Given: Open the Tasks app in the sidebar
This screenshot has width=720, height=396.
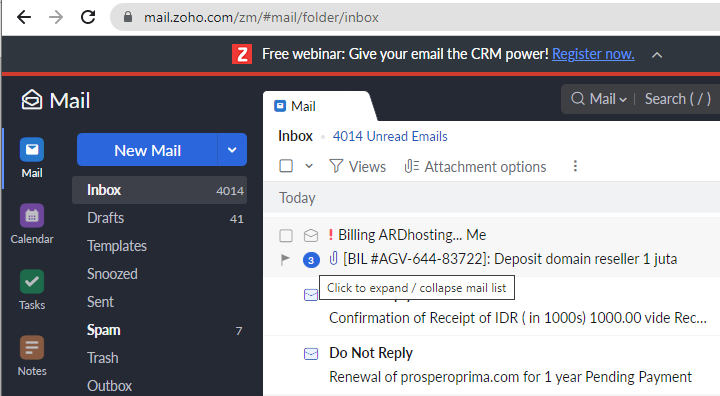Looking at the screenshot, I should pyautogui.click(x=32, y=290).
